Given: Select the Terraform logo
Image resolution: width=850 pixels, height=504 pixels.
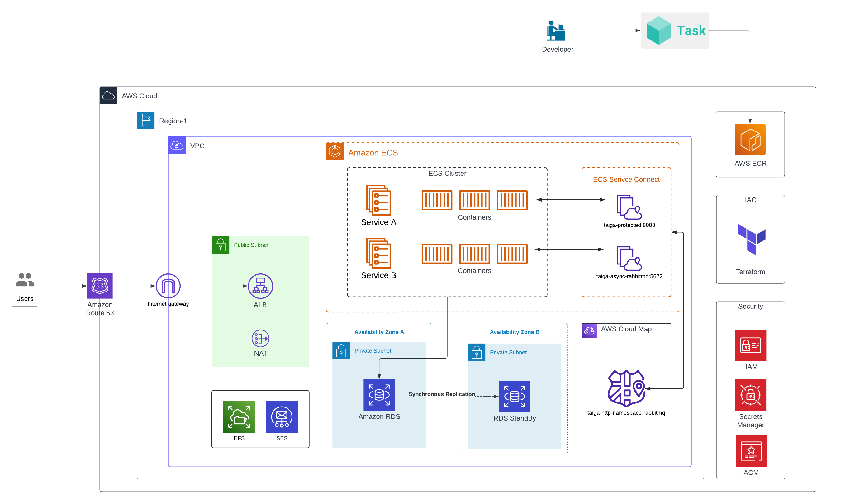Looking at the screenshot, I should (751, 239).
